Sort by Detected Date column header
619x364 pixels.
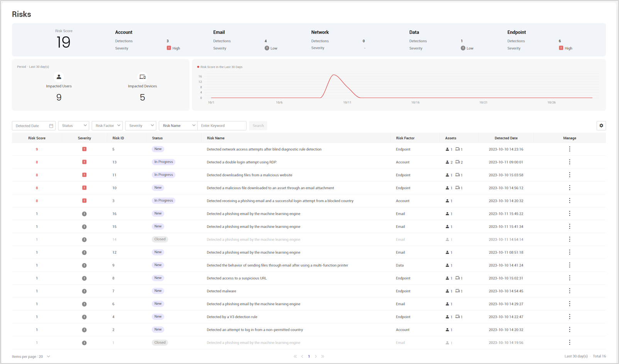point(506,138)
